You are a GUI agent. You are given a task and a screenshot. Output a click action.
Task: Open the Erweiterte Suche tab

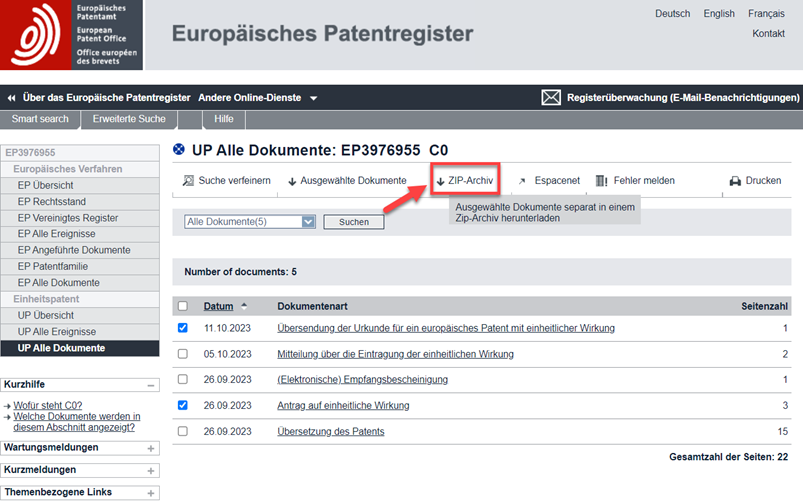pyautogui.click(x=128, y=119)
